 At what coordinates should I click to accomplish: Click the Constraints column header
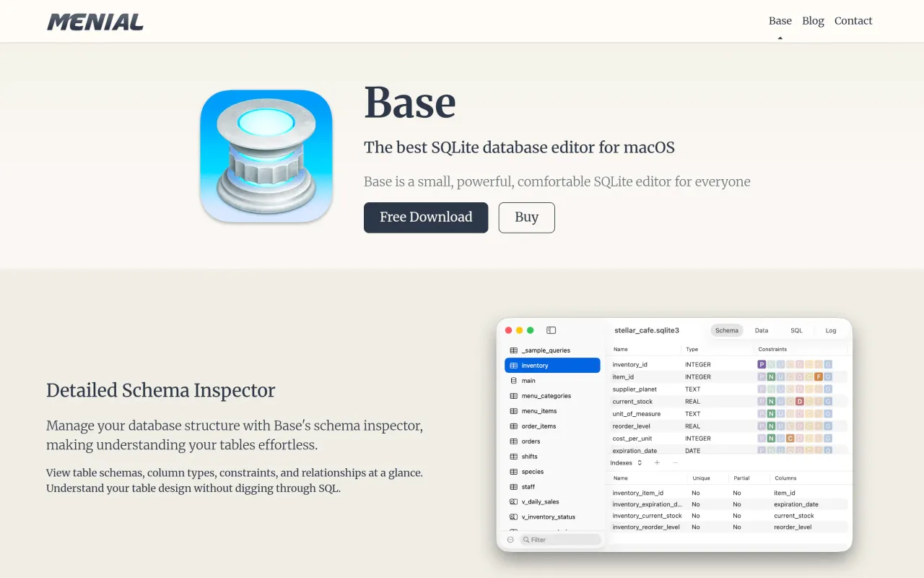tap(772, 349)
